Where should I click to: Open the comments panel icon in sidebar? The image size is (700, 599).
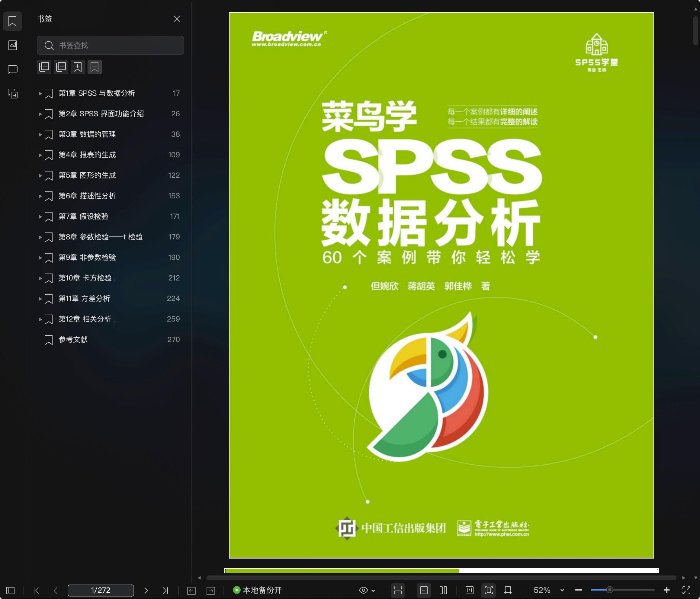pyautogui.click(x=12, y=69)
